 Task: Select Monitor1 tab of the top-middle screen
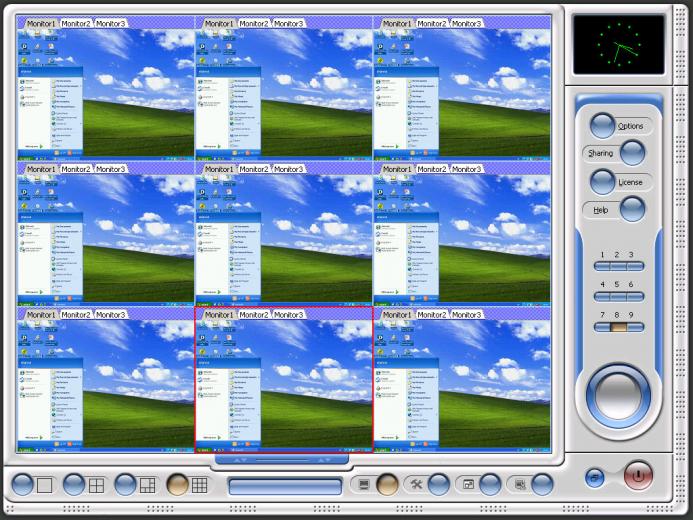click(x=219, y=23)
